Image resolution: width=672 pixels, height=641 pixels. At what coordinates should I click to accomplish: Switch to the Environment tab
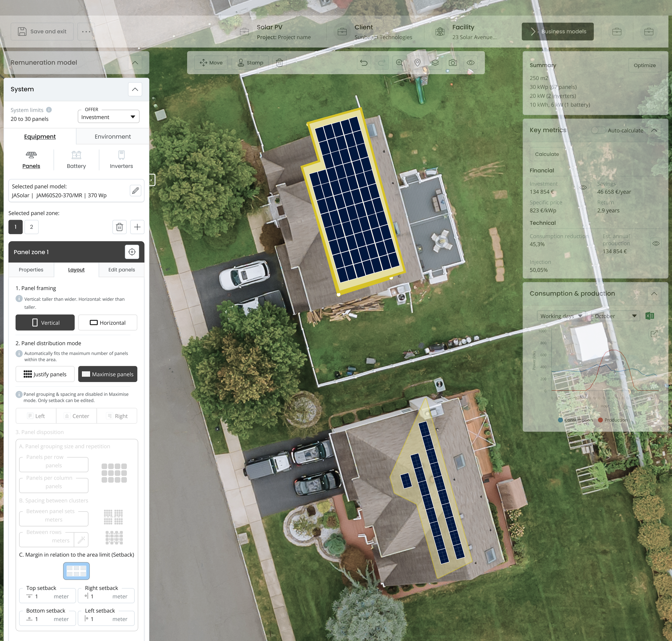coord(112,137)
